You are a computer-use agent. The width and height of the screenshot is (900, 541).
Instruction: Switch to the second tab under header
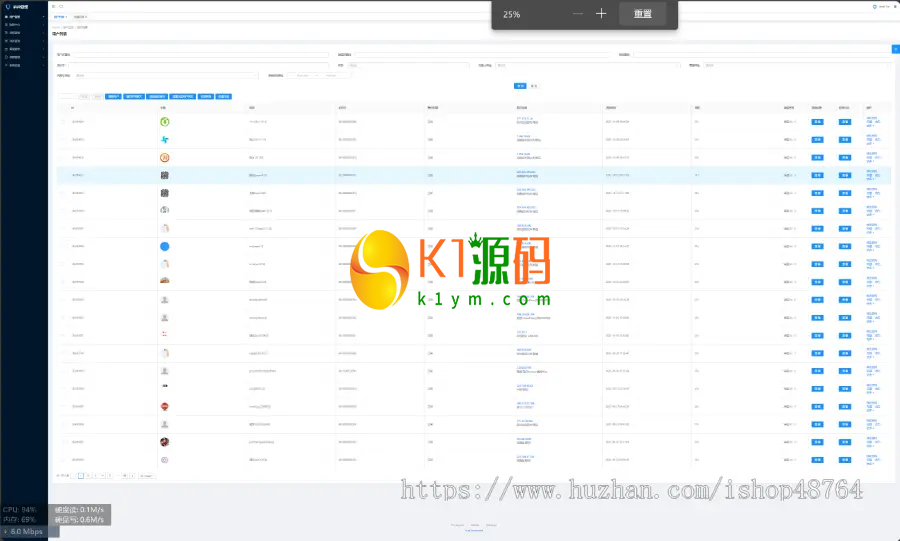click(x=80, y=17)
